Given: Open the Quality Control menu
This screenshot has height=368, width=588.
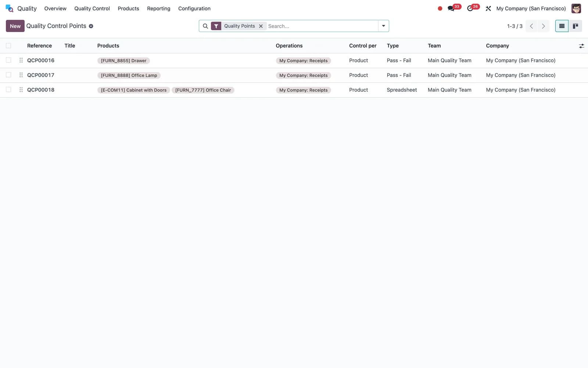Looking at the screenshot, I should (92, 8).
